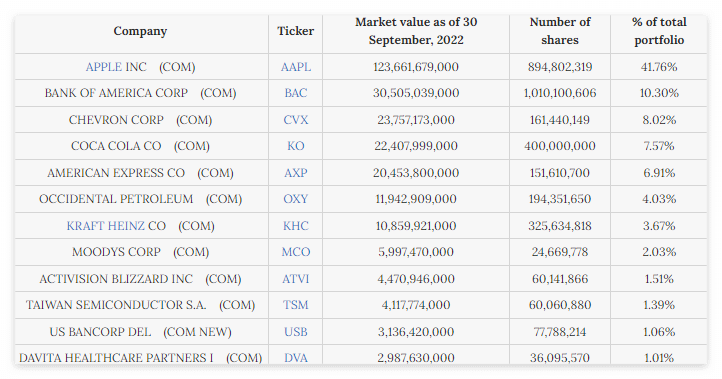The height and width of the screenshot is (379, 722).
Task: Click the BAC ticker link
Action: click(x=296, y=93)
